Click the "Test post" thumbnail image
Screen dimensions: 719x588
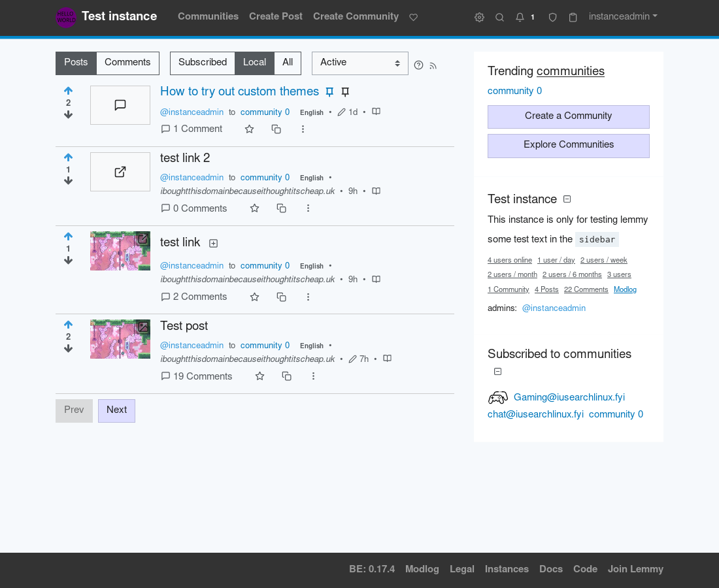point(120,339)
